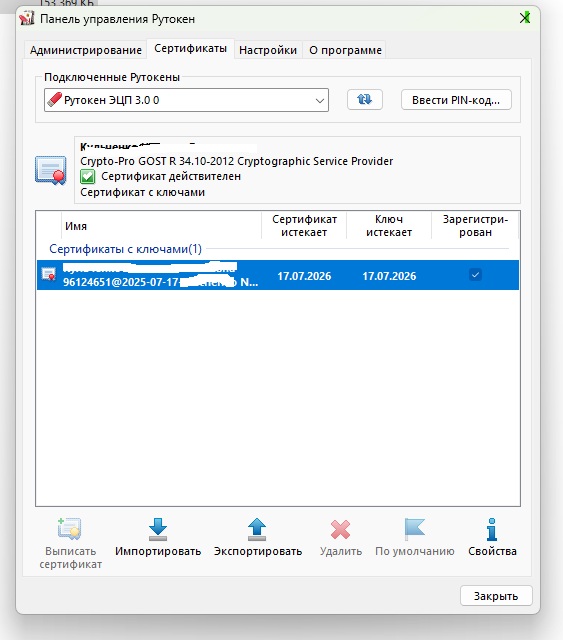The image size is (563, 640).
Task: Click the Имя column header
Action: tap(161, 226)
